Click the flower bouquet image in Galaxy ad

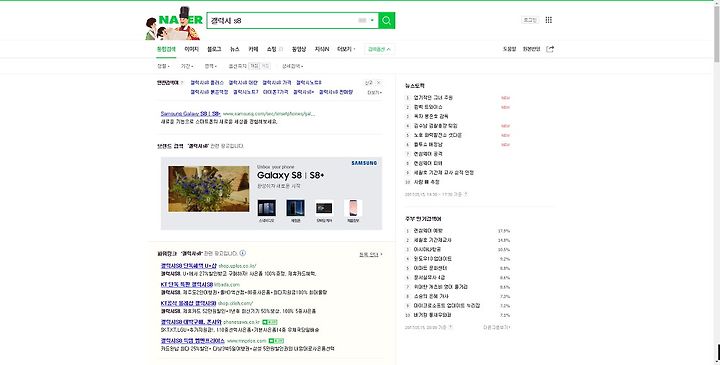pos(208,189)
